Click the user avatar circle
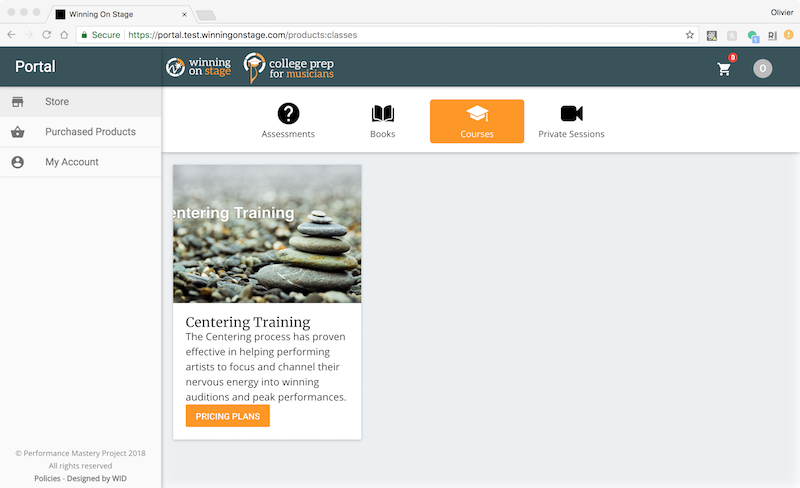The image size is (800, 488). (762, 68)
